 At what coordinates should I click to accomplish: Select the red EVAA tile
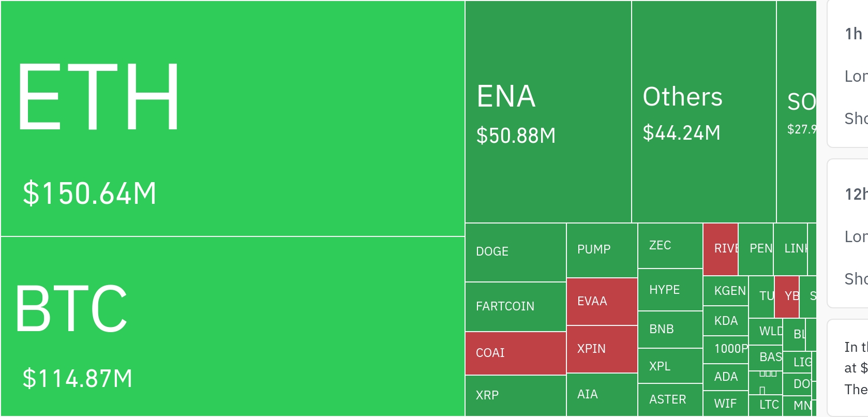pos(602,302)
